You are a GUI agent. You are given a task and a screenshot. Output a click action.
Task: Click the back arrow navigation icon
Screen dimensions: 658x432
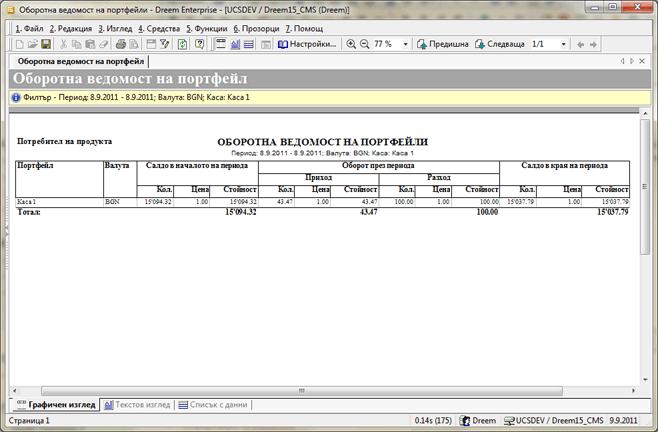tap(580, 45)
